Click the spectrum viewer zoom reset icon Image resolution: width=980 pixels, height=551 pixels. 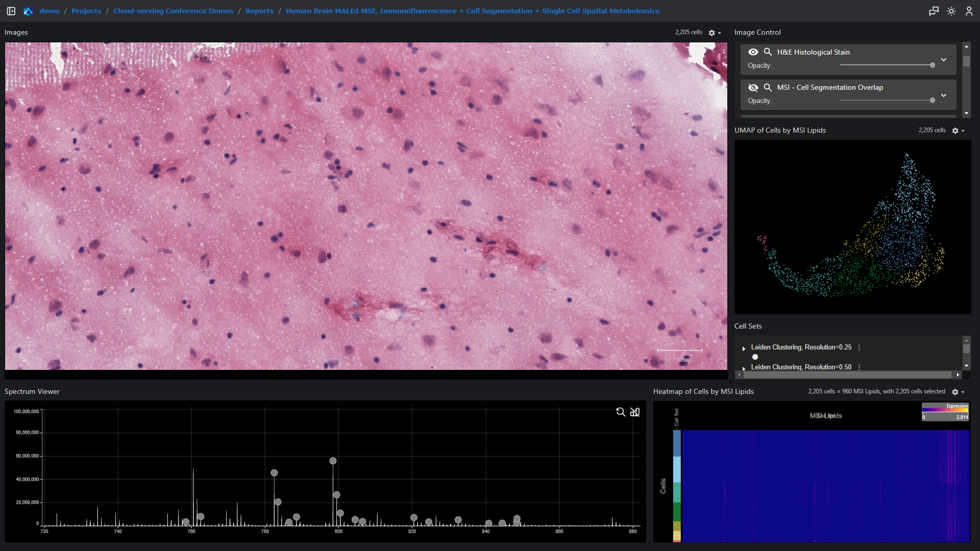(x=621, y=412)
